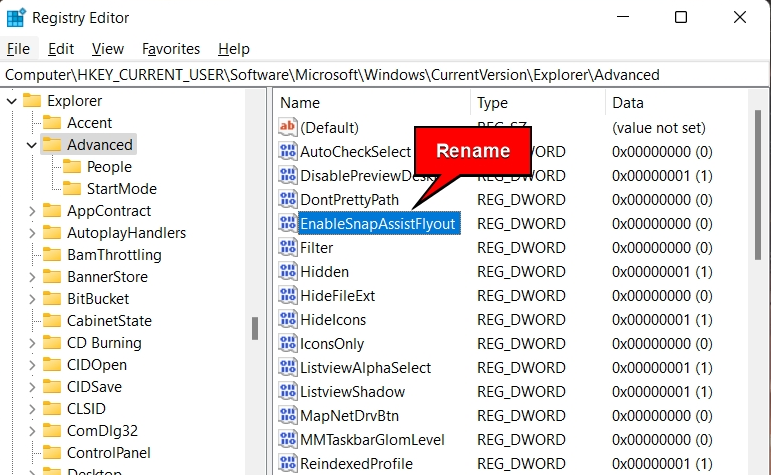Expand the CIDSave key
This screenshot has width=771, height=475.
coord(31,387)
